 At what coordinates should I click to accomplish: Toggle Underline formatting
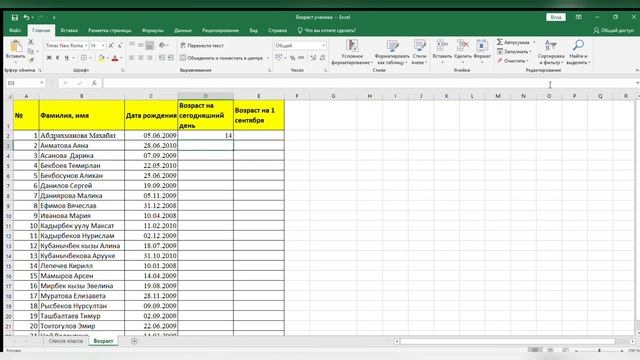coord(67,58)
